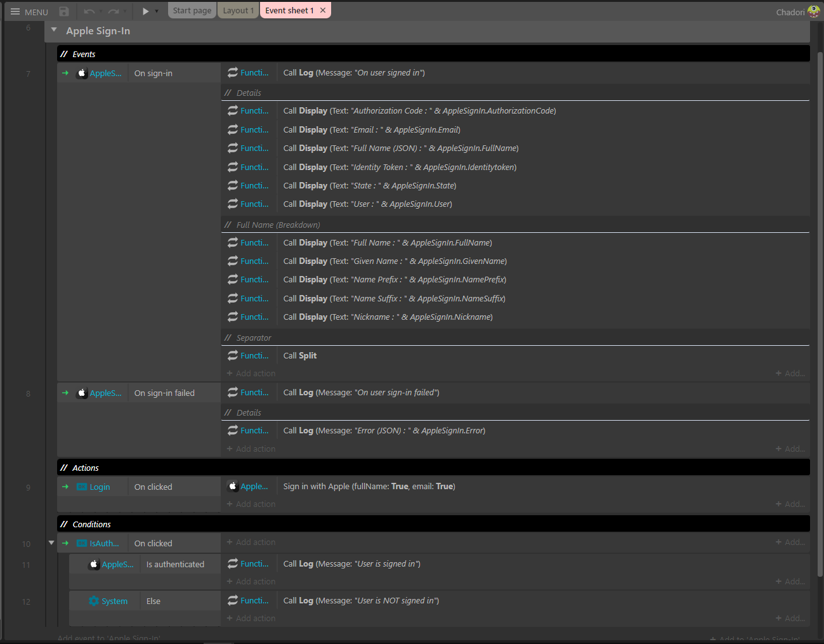This screenshot has width=824, height=644.
Task: Open the MENU menu
Action: [x=28, y=11]
